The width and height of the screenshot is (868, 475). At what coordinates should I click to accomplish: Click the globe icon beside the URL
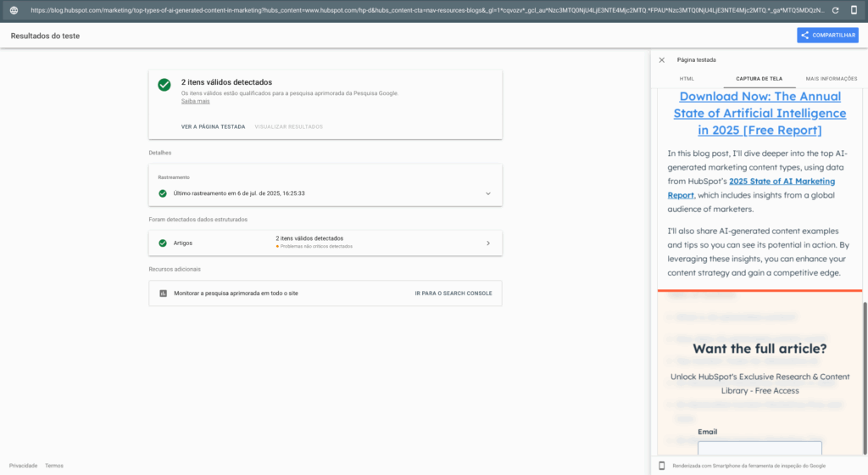[14, 10]
